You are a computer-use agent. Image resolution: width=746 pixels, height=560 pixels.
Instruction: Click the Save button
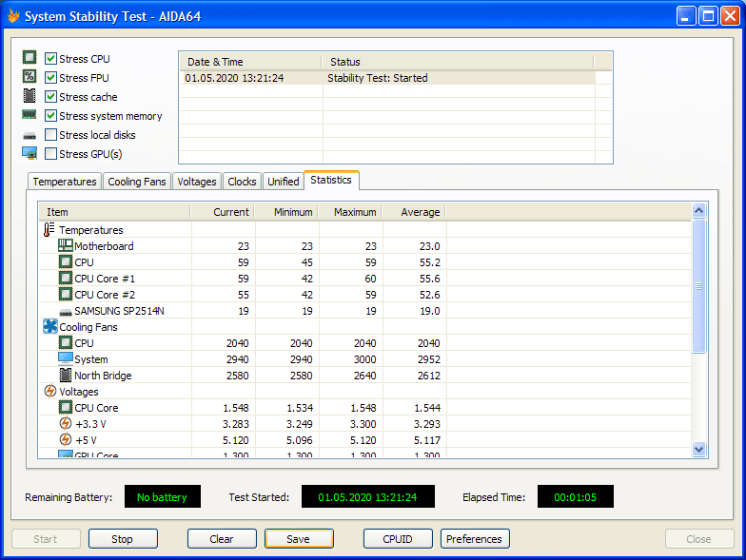(x=299, y=538)
